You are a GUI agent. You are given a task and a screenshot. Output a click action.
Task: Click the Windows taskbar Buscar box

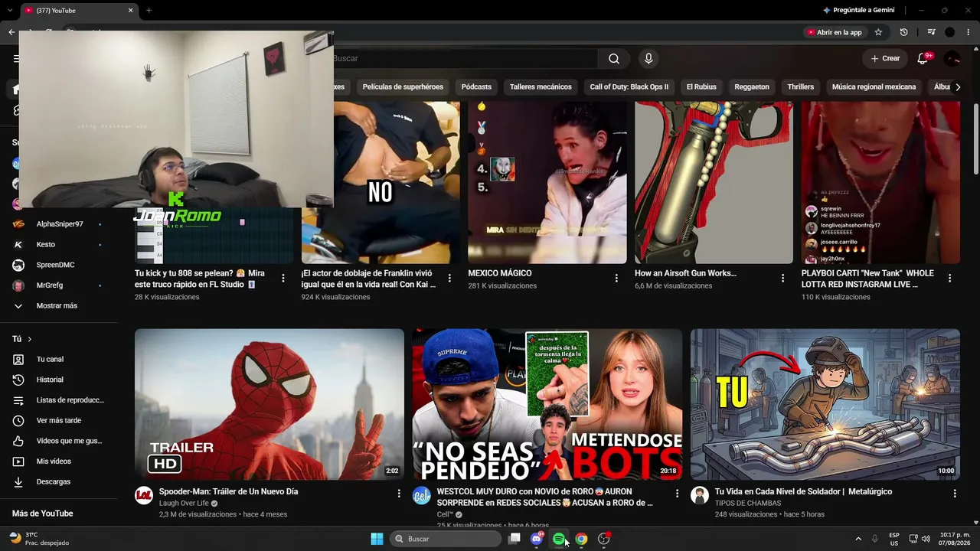click(x=446, y=539)
